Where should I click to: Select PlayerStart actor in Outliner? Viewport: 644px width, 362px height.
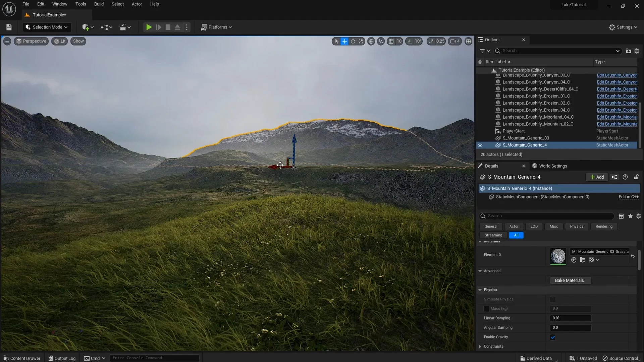[514, 131]
